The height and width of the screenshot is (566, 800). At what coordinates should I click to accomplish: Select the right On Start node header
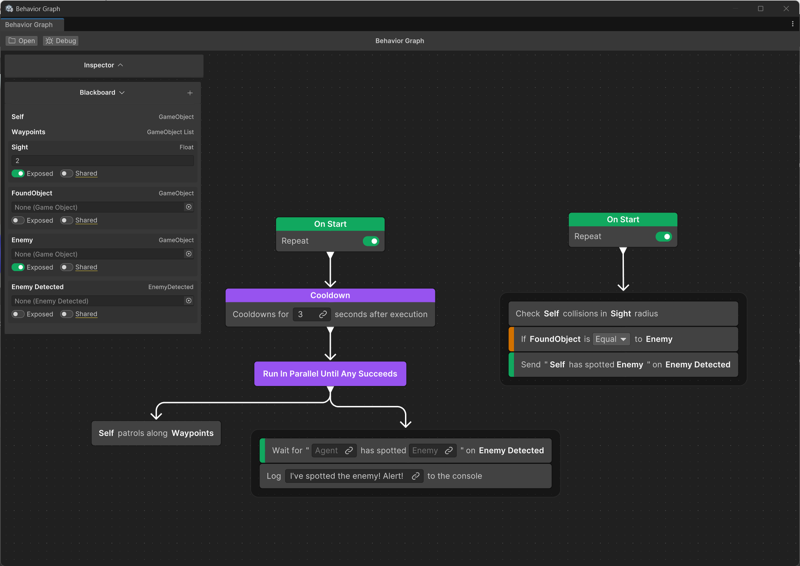[623, 219]
